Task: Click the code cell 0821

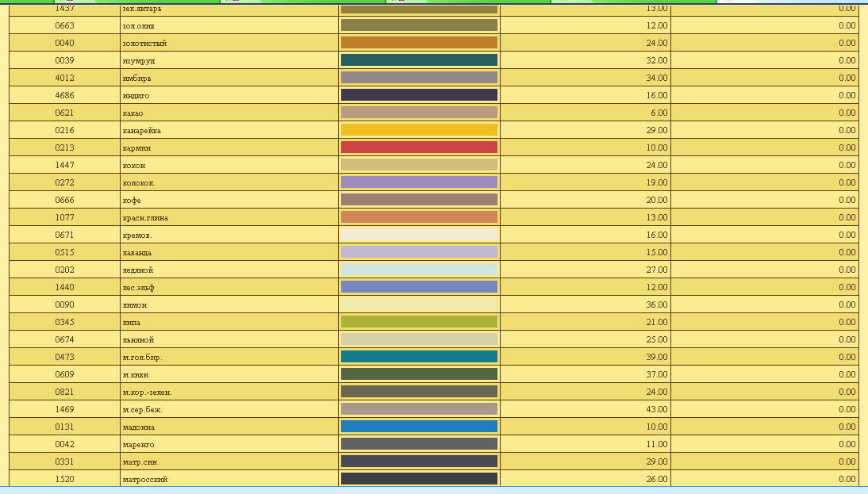Action: click(x=65, y=392)
